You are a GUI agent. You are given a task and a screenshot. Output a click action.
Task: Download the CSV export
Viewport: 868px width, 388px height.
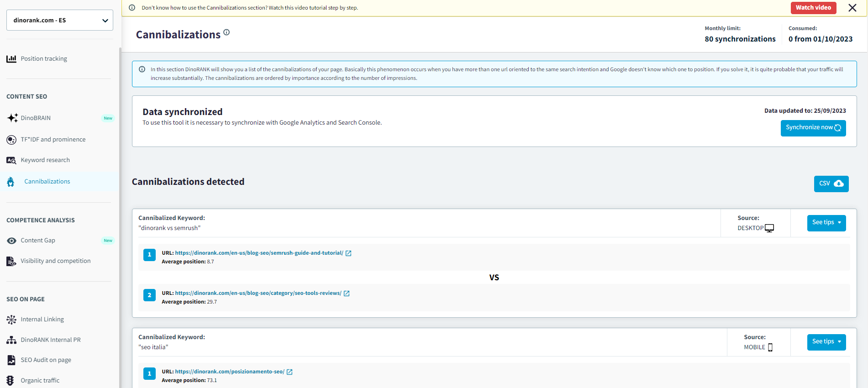[831, 184]
